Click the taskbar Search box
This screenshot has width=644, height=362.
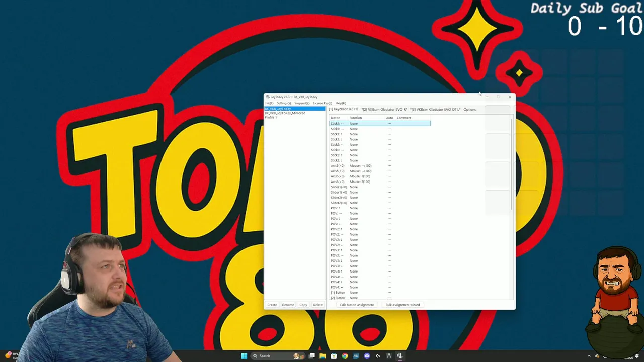coord(277,356)
